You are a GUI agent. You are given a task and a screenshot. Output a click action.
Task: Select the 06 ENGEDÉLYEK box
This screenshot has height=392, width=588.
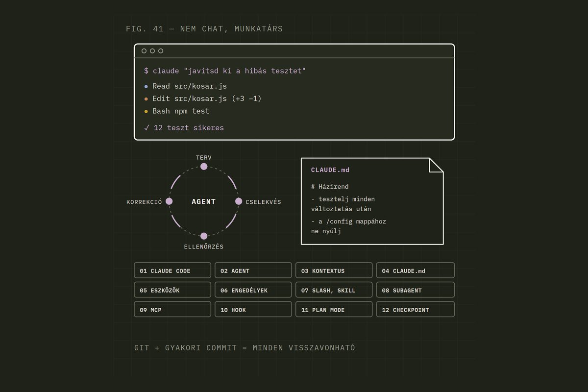253,290
